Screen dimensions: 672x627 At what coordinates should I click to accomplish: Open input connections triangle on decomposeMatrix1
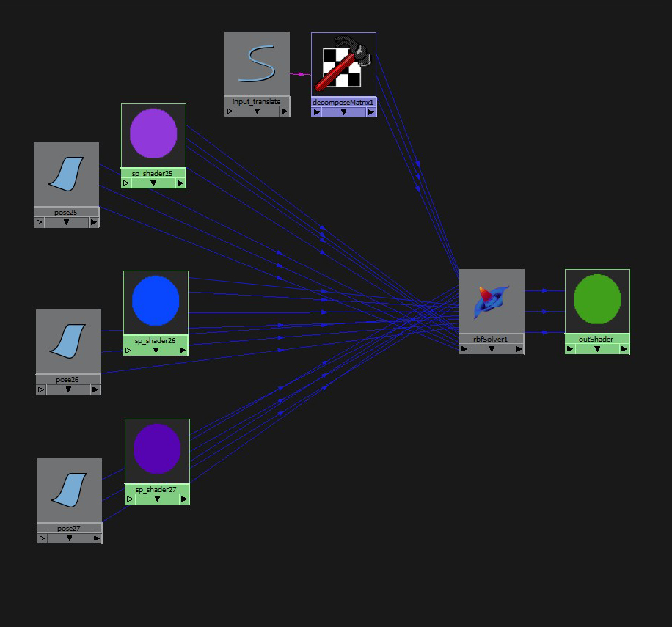click(317, 112)
